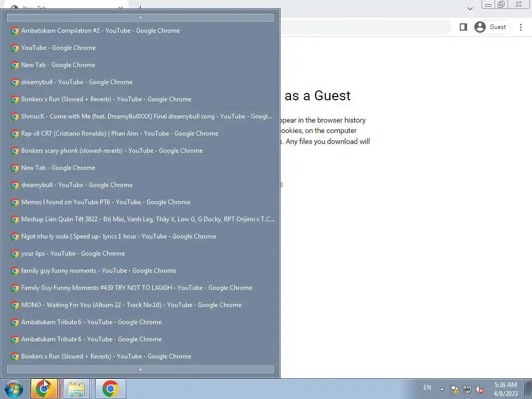Open Ngot nhu ly soda Speed up window
This screenshot has width=532, height=399.
tap(140, 236)
